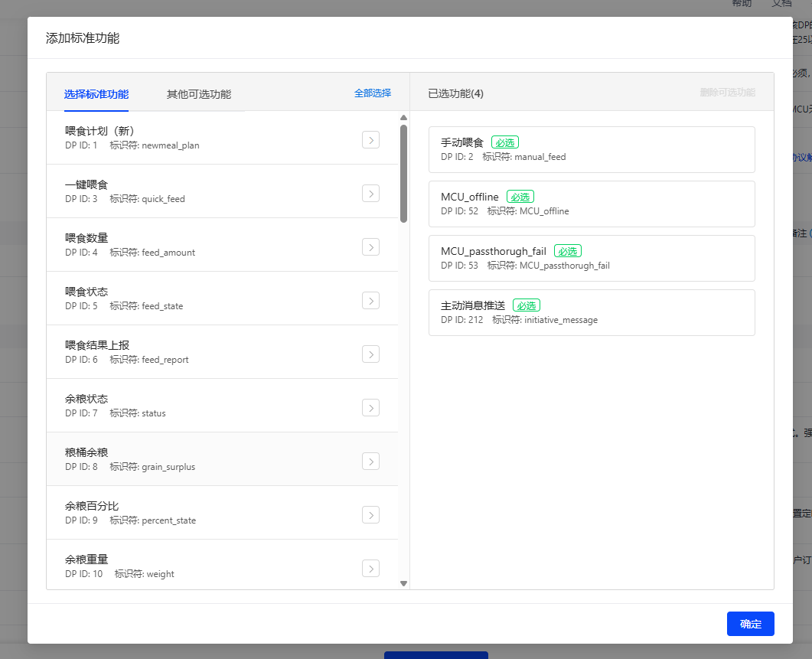The image size is (812, 659).
Task: Select the MCU_offline selected function card
Action: [592, 204]
